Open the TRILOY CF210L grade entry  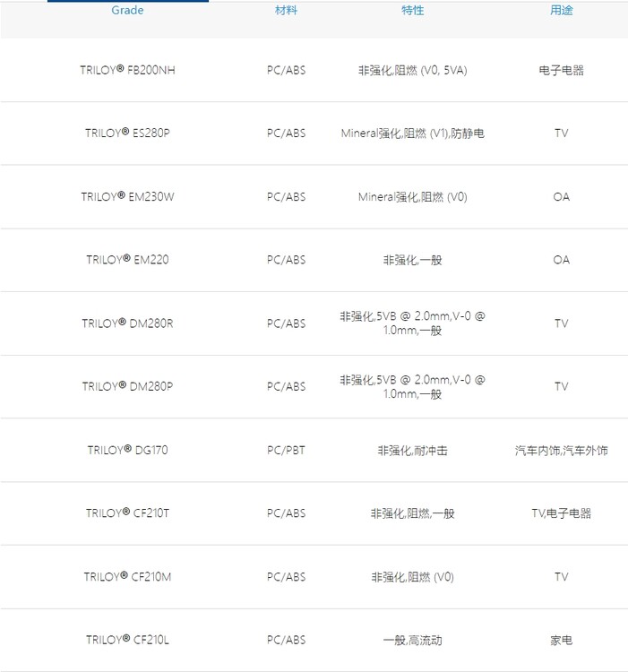point(127,640)
